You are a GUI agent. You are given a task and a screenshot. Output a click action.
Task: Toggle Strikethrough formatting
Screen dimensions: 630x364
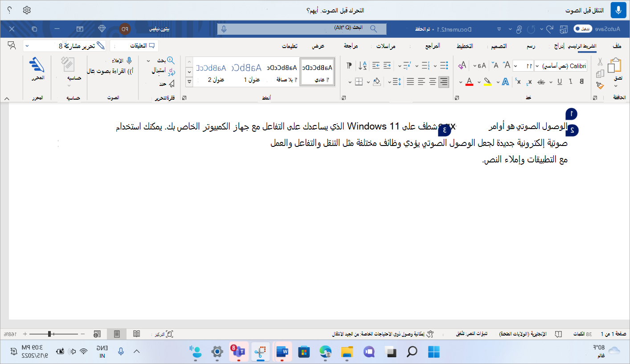click(x=541, y=81)
